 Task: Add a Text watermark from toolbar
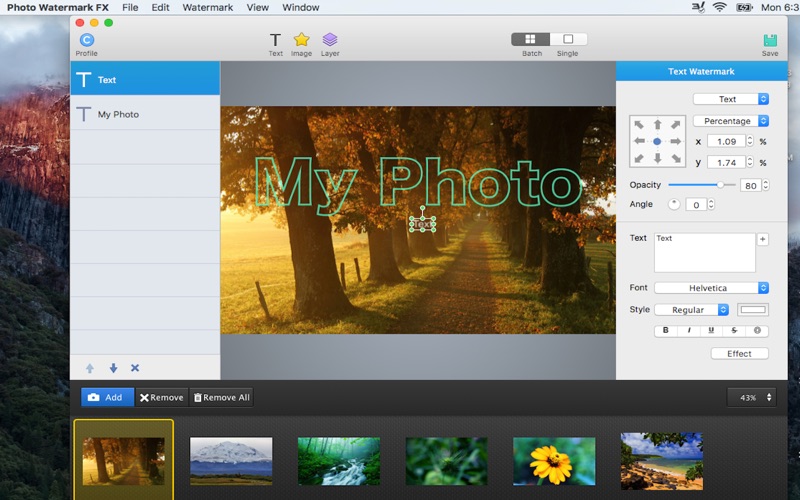coord(275,40)
